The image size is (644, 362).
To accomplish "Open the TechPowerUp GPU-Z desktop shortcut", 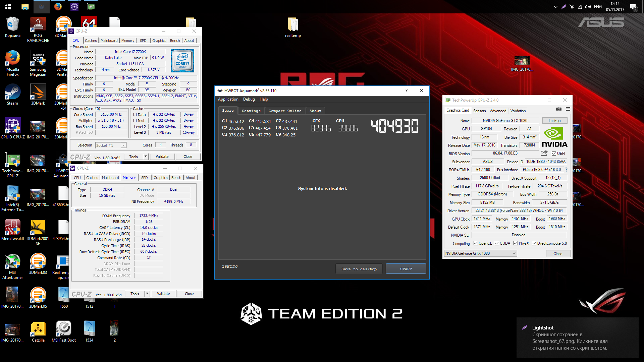I will coord(12,165).
